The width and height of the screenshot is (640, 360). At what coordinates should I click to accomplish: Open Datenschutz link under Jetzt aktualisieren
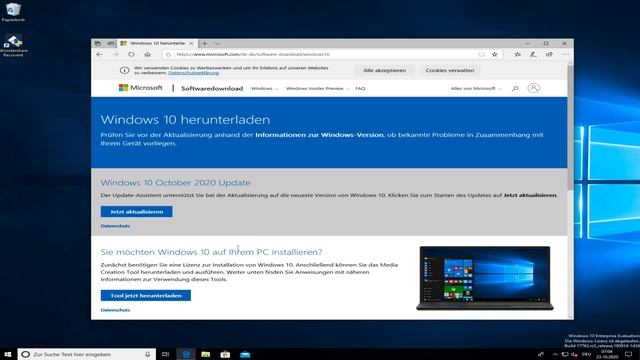tap(116, 226)
